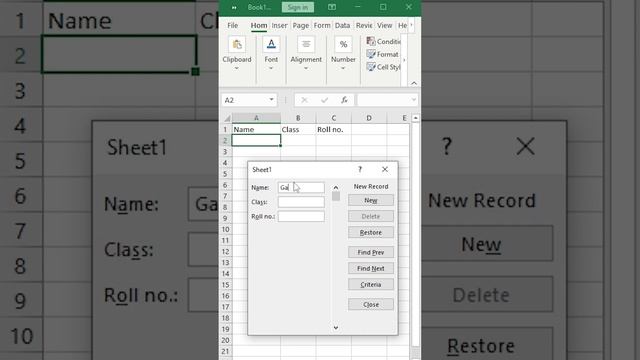
Task: Click the formula bar cancel X icon
Action: 304,100
